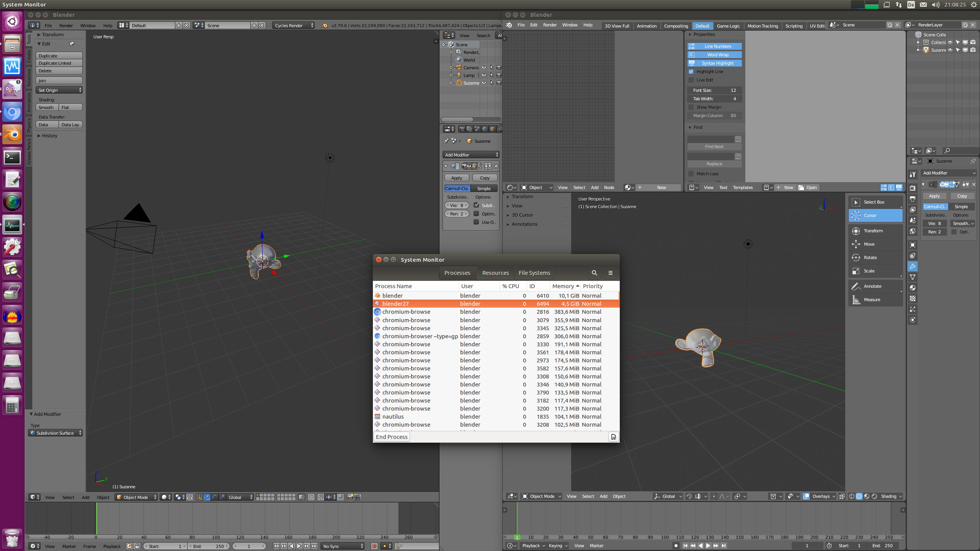Enable the Match case checkbox
Screen dimensions: 980x551
coord(691,174)
